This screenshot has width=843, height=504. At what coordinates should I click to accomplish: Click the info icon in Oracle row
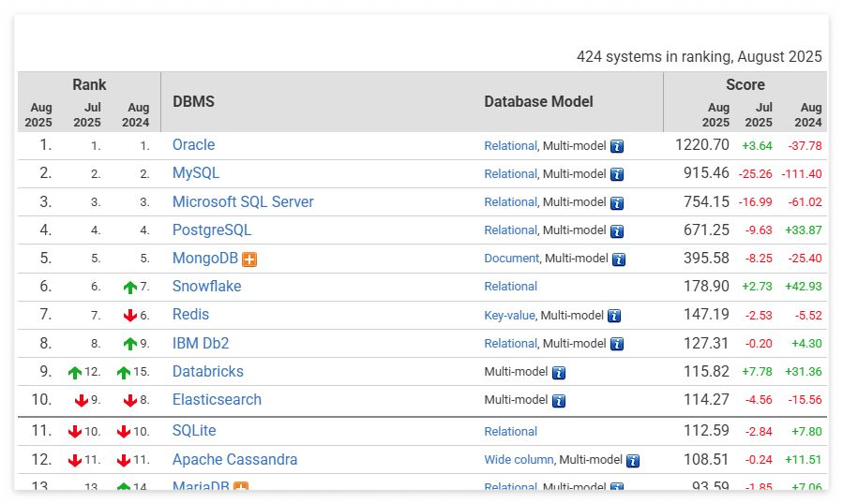[x=617, y=146]
